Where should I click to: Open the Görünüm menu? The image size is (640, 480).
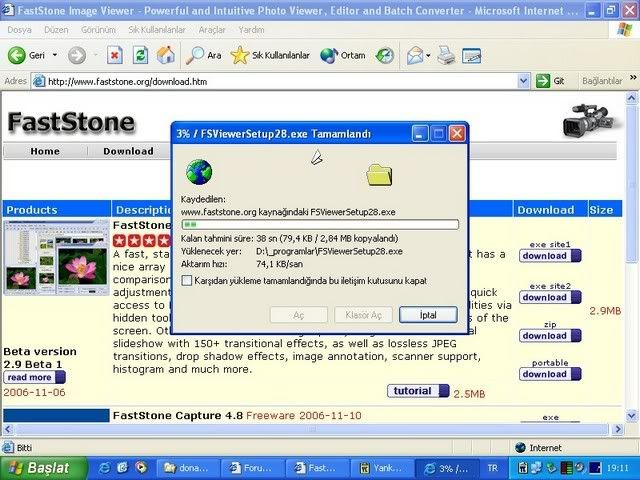(98, 30)
